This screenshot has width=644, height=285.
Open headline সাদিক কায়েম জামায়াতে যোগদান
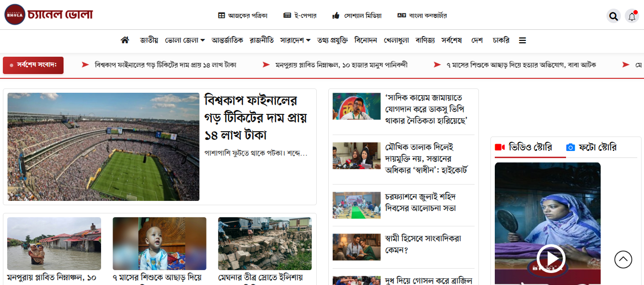(427, 109)
